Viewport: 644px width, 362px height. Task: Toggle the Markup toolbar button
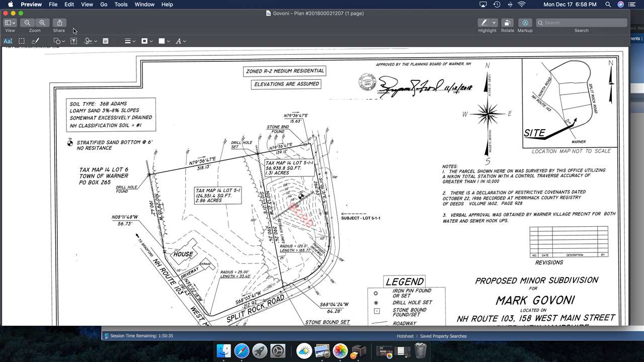525,23
